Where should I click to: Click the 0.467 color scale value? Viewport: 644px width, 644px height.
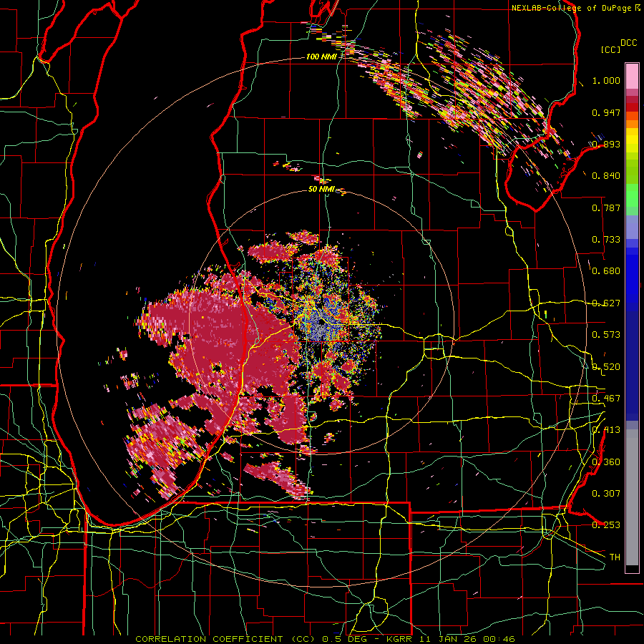tap(606, 399)
